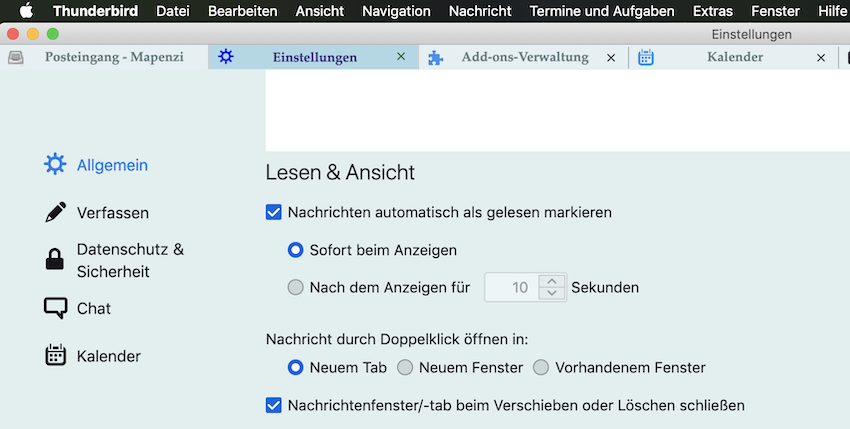Click the Add-ons-Verwaltung puzzle piece icon
Screen dimensions: 850x429
coord(436,58)
